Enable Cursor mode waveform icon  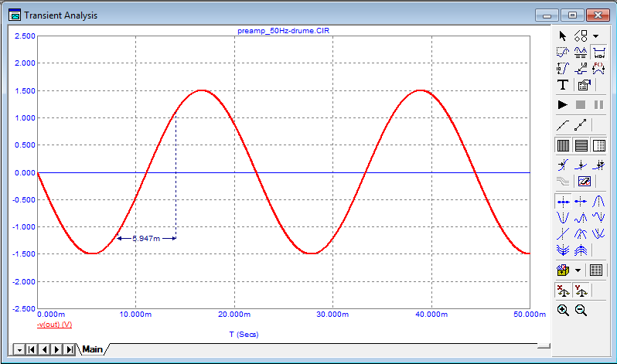pyautogui.click(x=581, y=52)
